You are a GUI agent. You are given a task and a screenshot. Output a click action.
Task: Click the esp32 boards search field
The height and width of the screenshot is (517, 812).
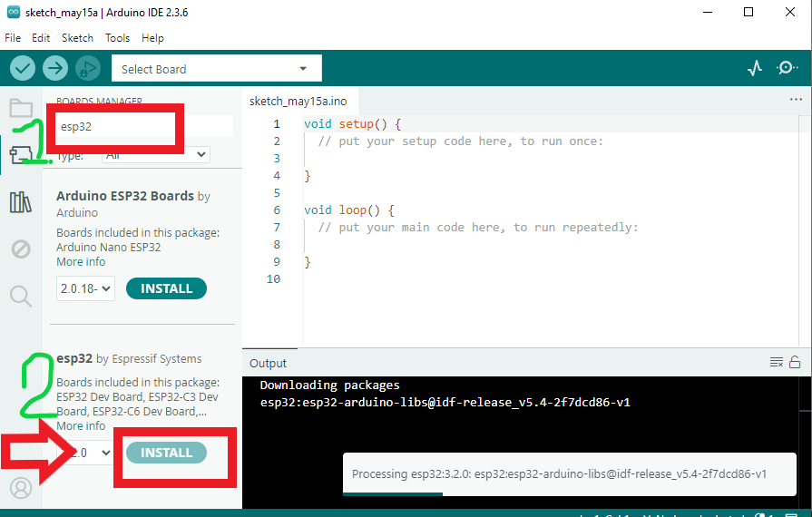click(144, 126)
